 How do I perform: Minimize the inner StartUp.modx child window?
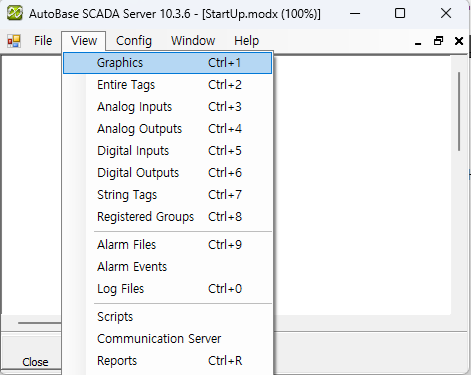point(418,41)
